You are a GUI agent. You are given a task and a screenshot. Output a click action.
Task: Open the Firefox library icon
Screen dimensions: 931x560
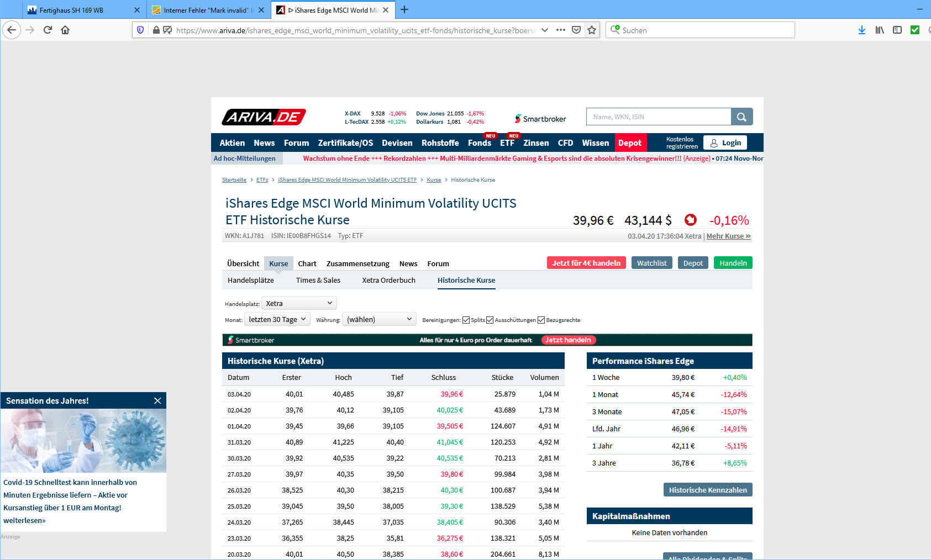pyautogui.click(x=879, y=30)
